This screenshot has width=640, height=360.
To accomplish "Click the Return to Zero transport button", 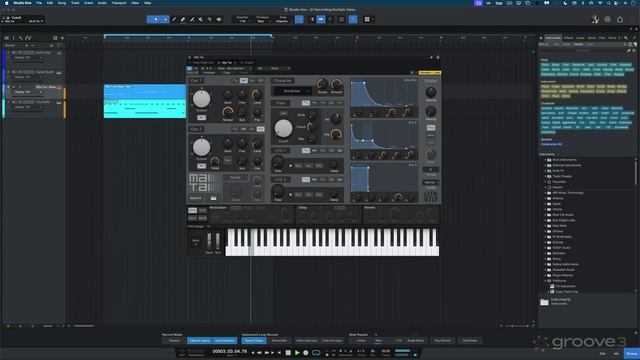I will click(x=280, y=353).
